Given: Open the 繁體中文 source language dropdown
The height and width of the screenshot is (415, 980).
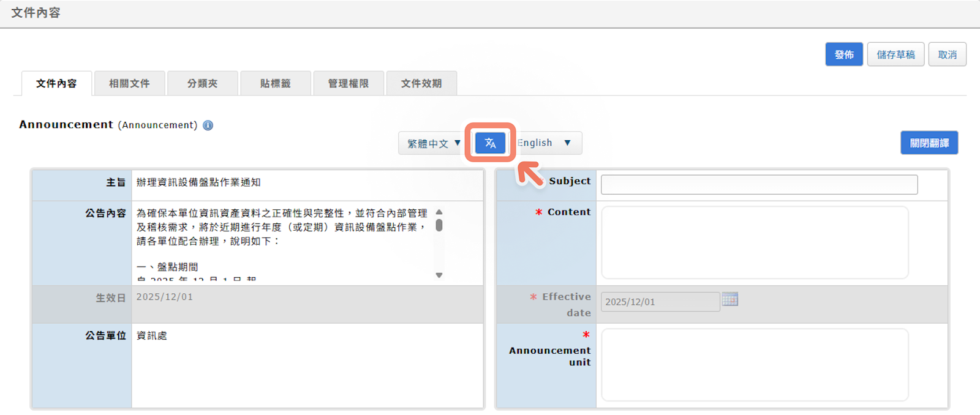Looking at the screenshot, I should click(x=433, y=143).
